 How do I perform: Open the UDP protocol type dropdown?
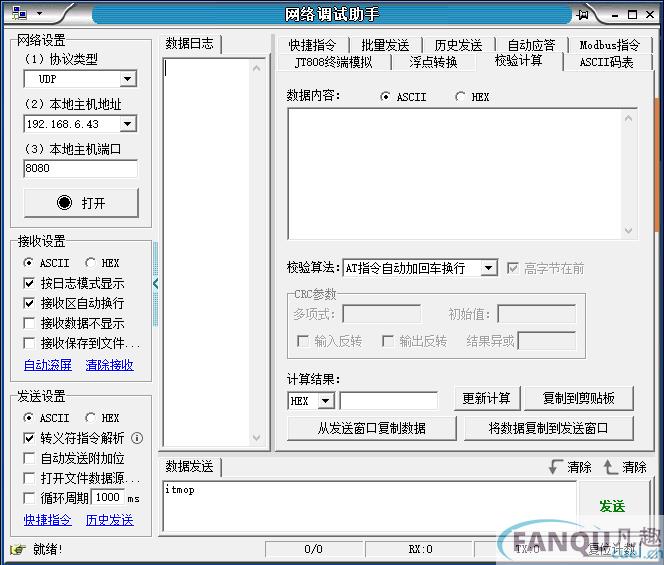click(127, 79)
